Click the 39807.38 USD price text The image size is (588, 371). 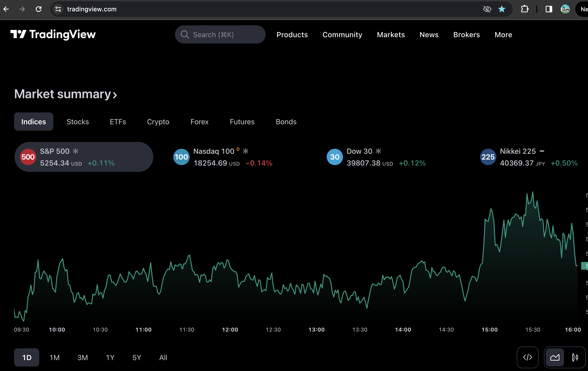(x=370, y=163)
